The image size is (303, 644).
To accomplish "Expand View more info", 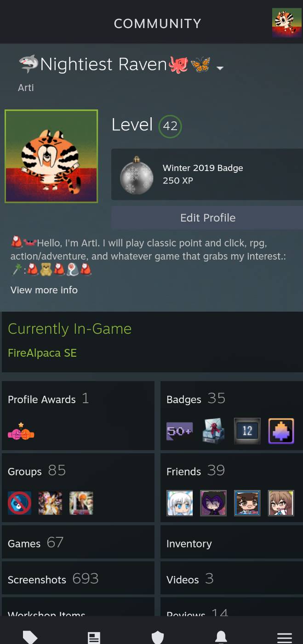I will (x=44, y=290).
